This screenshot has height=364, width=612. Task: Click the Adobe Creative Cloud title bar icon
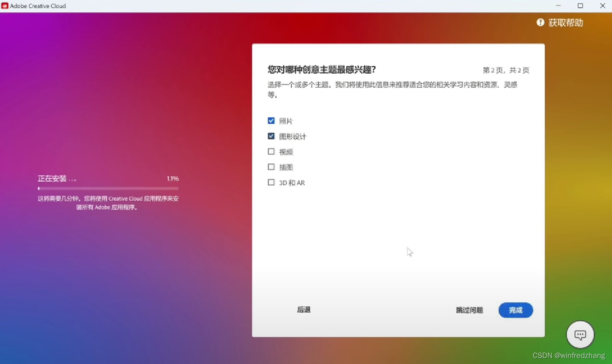coord(5,6)
